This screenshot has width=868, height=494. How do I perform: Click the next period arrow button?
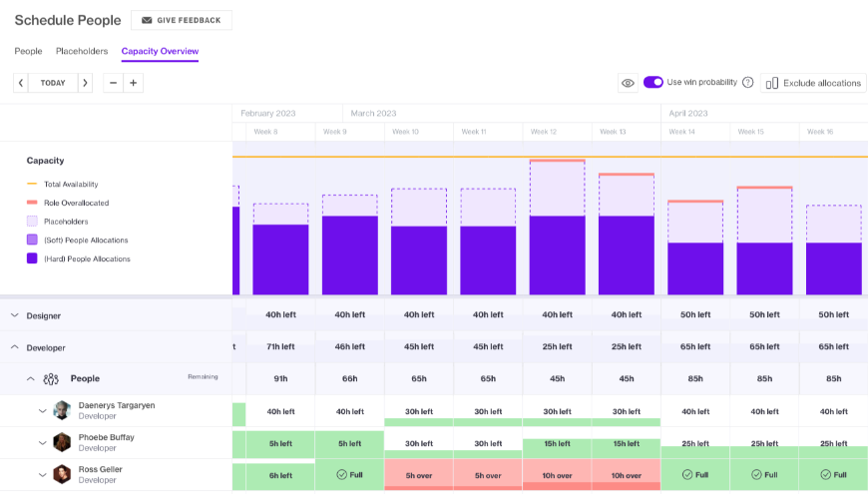click(85, 83)
